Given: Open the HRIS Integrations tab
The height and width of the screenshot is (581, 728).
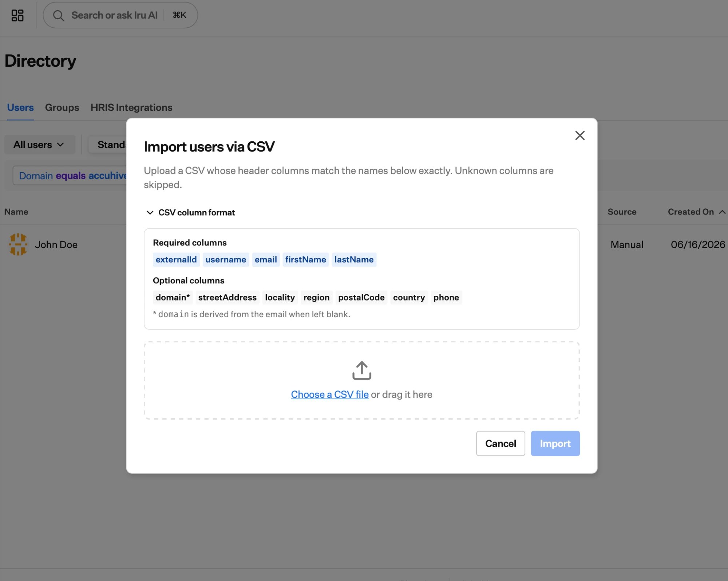Looking at the screenshot, I should pyautogui.click(x=131, y=107).
